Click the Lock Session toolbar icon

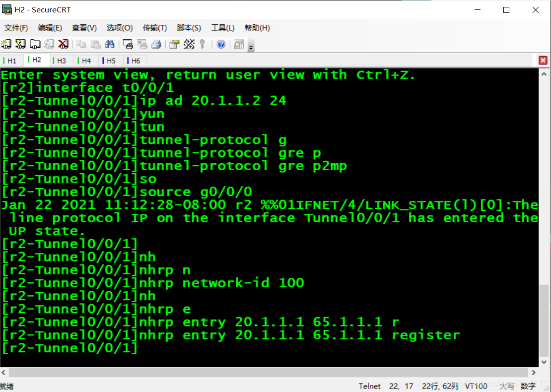pyautogui.click(x=239, y=44)
